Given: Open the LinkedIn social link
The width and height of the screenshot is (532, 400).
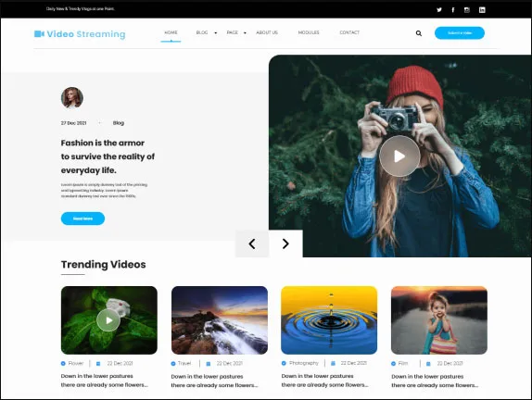Looking at the screenshot, I should pyautogui.click(x=482, y=10).
